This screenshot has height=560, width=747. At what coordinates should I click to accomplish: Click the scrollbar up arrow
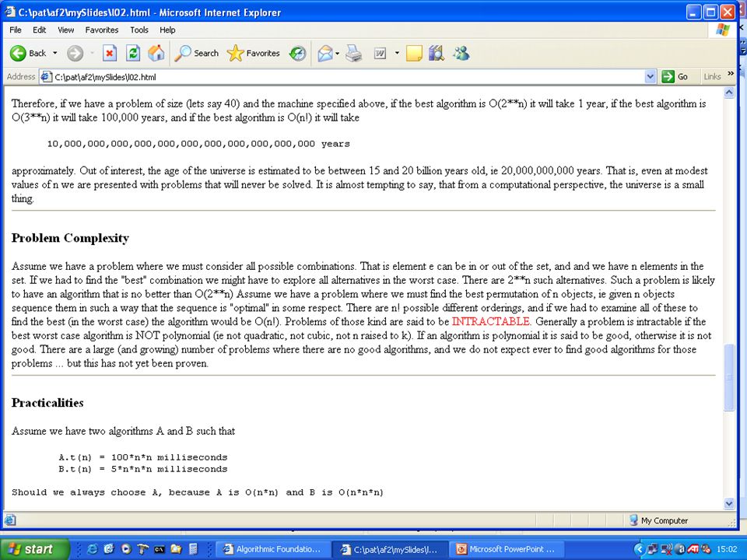[729, 93]
